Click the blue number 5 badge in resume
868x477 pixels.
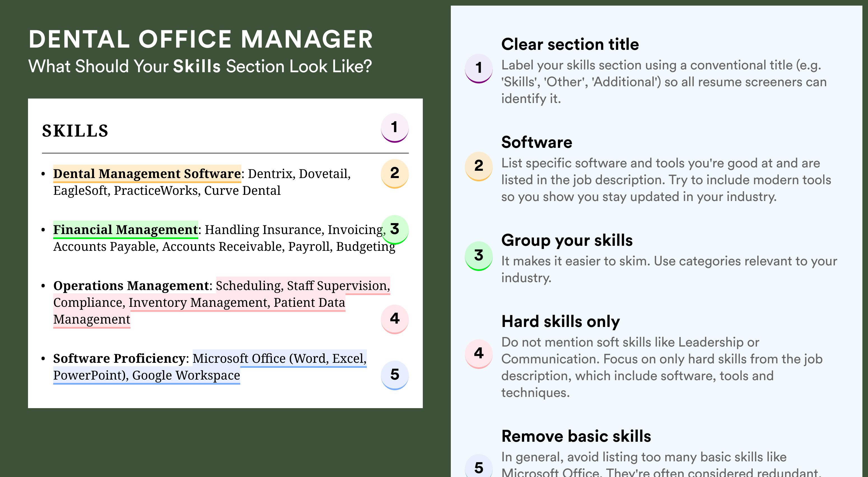[395, 375]
